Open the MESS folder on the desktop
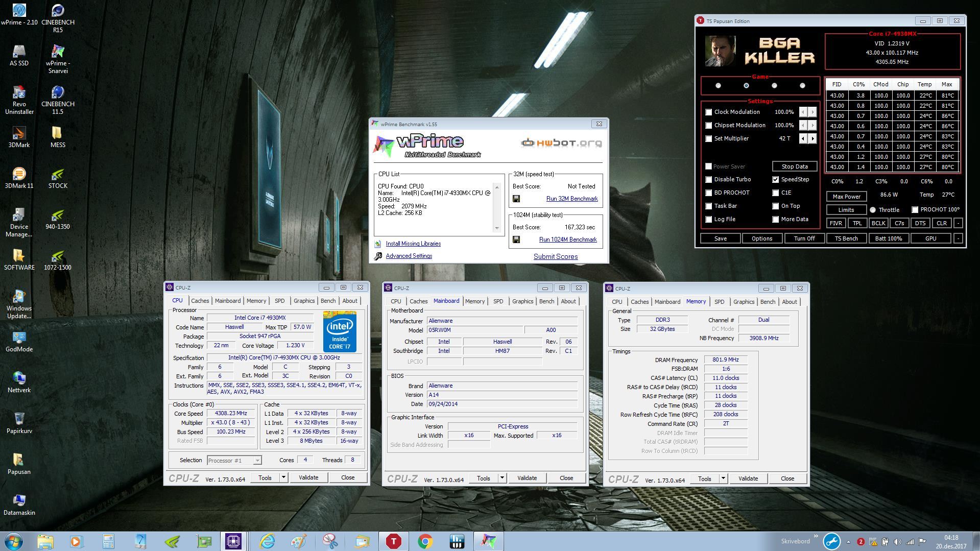The height and width of the screenshot is (551, 980). click(x=58, y=137)
